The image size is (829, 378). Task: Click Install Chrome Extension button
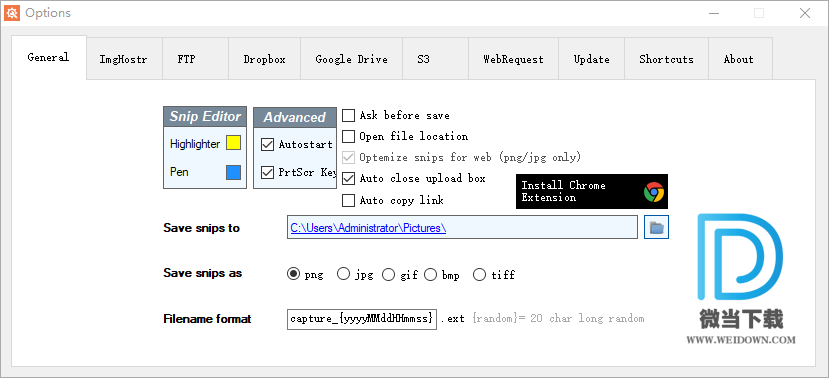[592, 191]
